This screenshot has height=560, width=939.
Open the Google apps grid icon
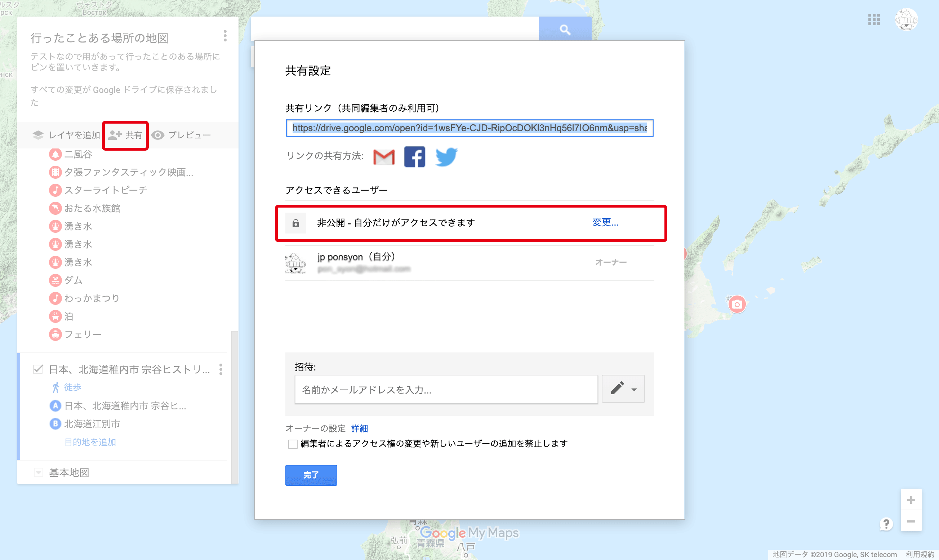[x=874, y=19]
